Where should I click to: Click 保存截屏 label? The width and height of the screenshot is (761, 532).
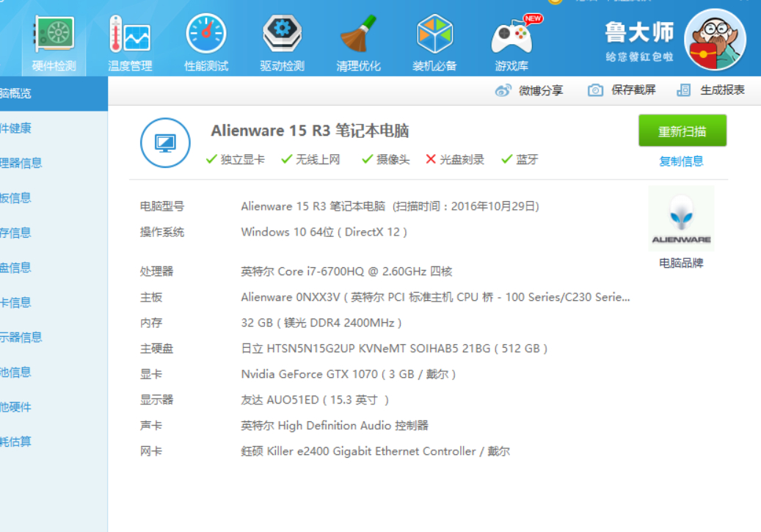(x=633, y=90)
